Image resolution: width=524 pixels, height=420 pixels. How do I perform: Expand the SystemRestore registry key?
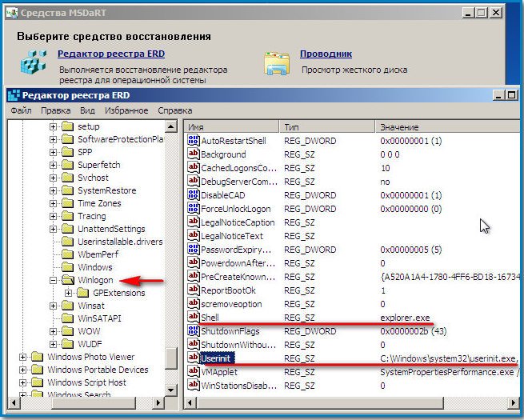click(54, 190)
